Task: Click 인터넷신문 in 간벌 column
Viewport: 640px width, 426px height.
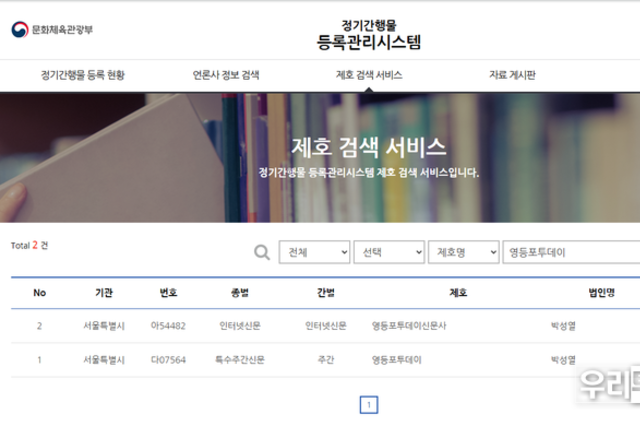Action: coord(326,326)
